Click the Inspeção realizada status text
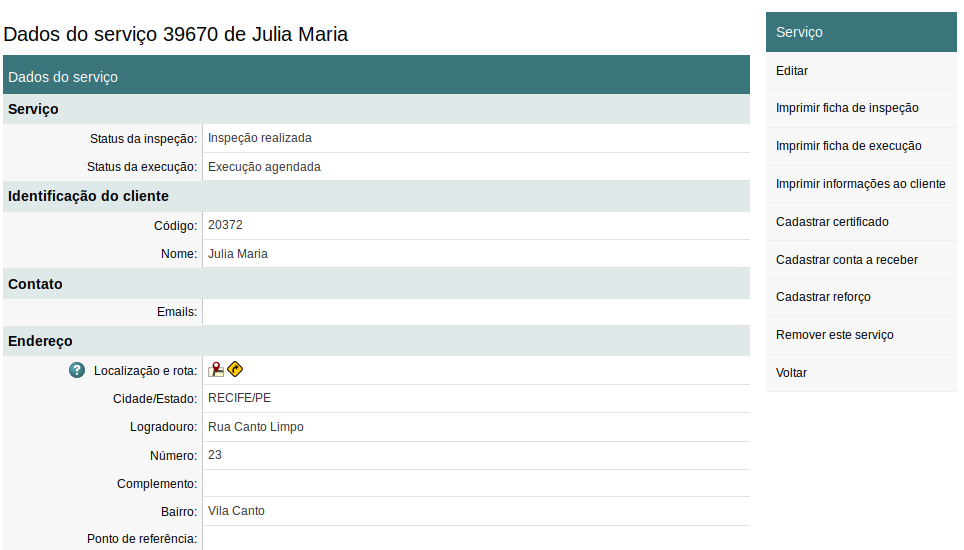 tap(260, 138)
